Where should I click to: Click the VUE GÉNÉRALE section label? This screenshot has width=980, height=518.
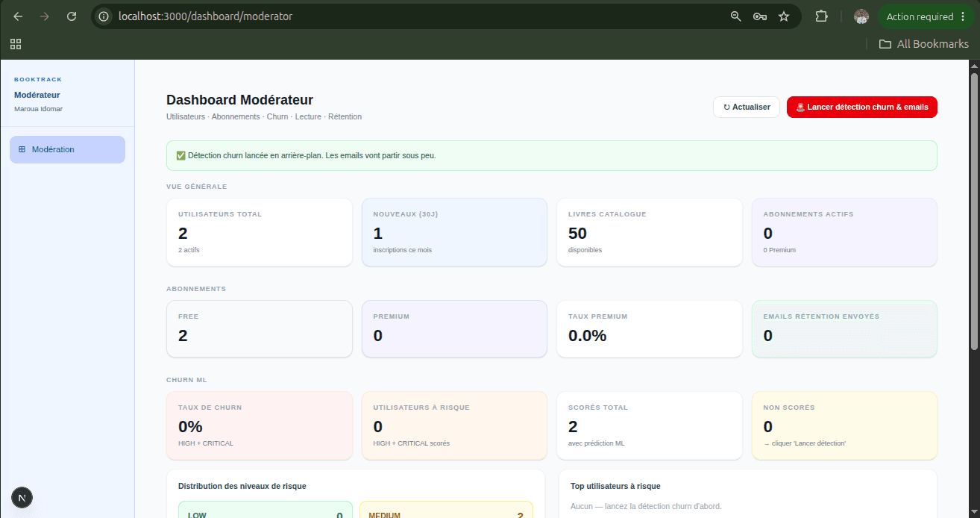coord(197,187)
